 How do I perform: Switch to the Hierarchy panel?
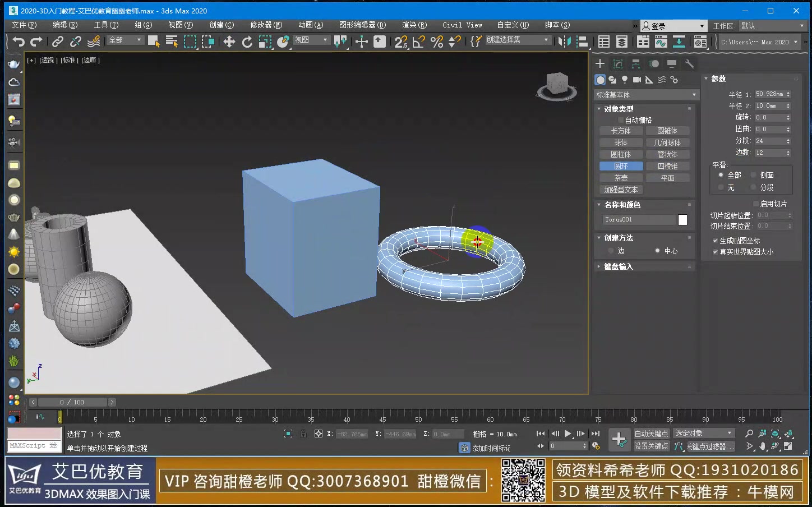coord(635,63)
